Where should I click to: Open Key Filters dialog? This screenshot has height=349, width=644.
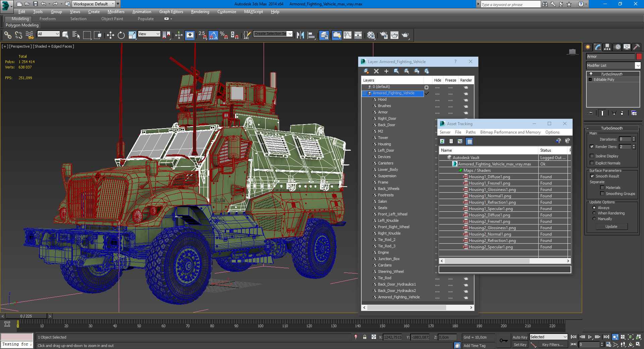click(x=552, y=345)
